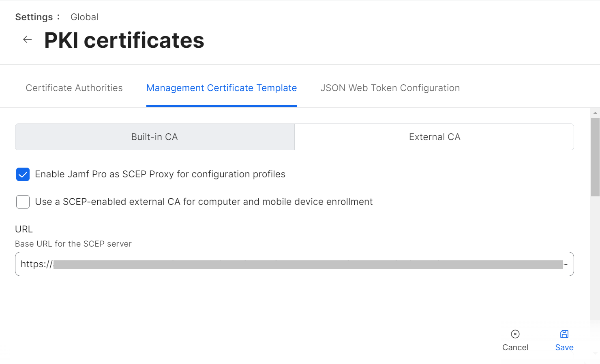Image resolution: width=600 pixels, height=364 pixels.
Task: Open the Certificate Authorities tab
Action: coord(74,88)
